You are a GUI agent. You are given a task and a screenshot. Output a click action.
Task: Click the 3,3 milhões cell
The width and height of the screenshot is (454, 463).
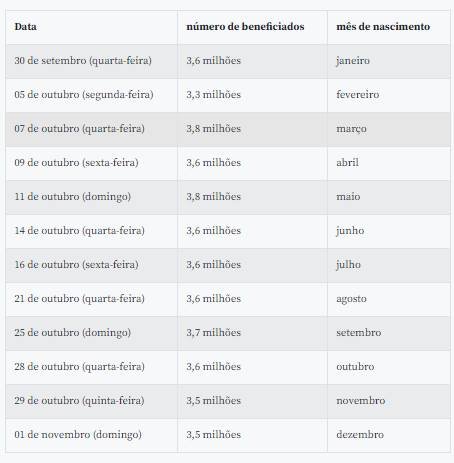253,95
